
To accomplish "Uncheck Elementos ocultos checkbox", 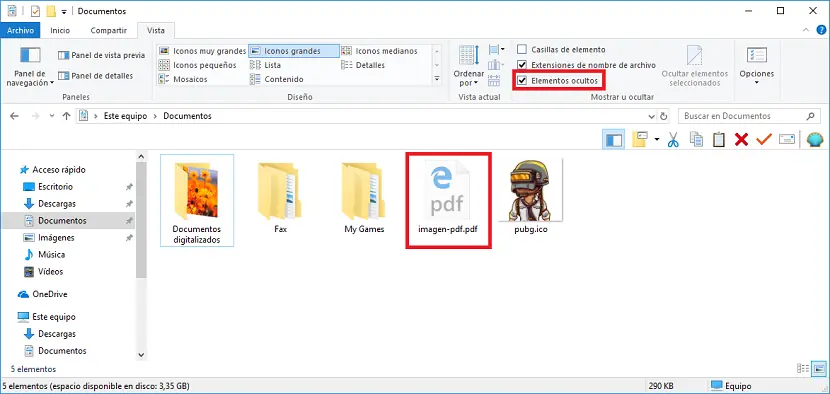I will pos(522,80).
